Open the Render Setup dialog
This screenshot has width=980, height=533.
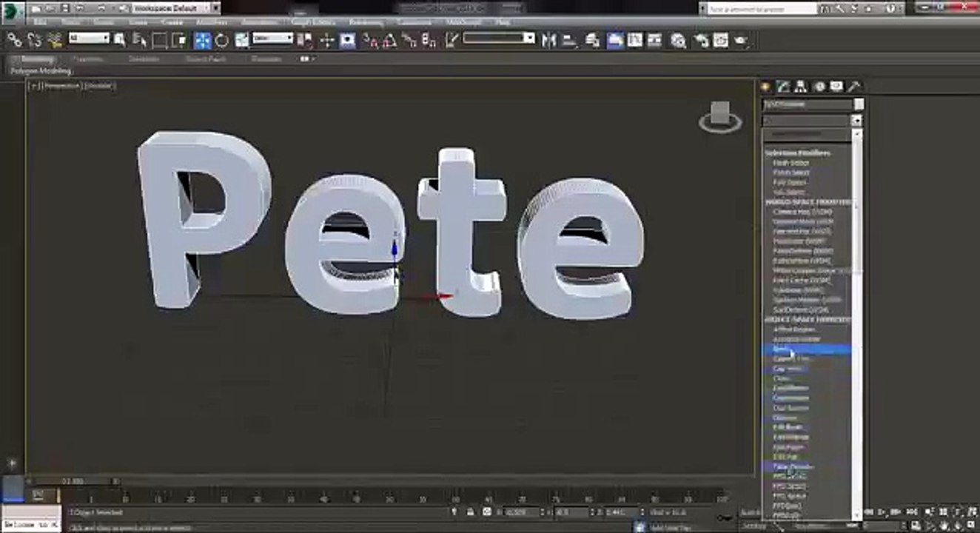(x=700, y=40)
